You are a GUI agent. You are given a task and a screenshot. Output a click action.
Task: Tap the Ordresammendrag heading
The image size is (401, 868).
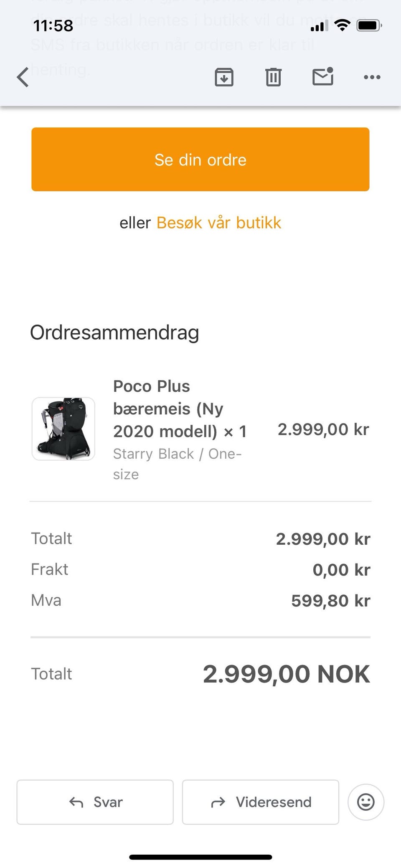(x=114, y=332)
